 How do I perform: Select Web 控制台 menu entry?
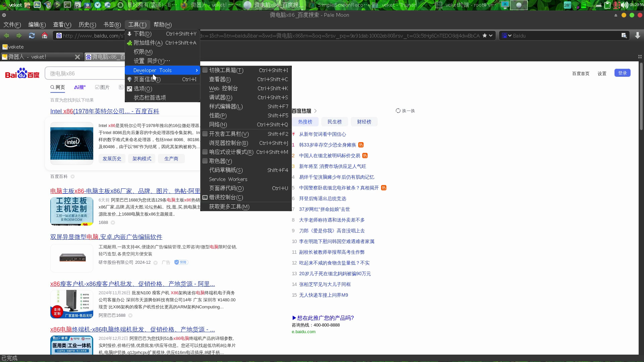[x=246, y=88]
